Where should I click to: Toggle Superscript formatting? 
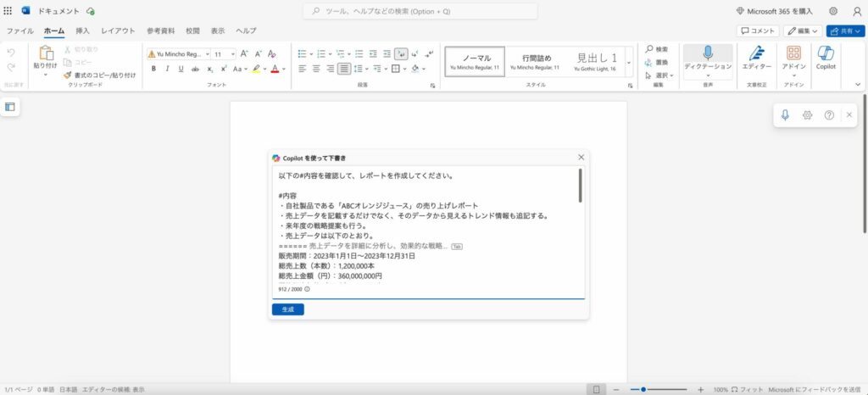coord(224,70)
